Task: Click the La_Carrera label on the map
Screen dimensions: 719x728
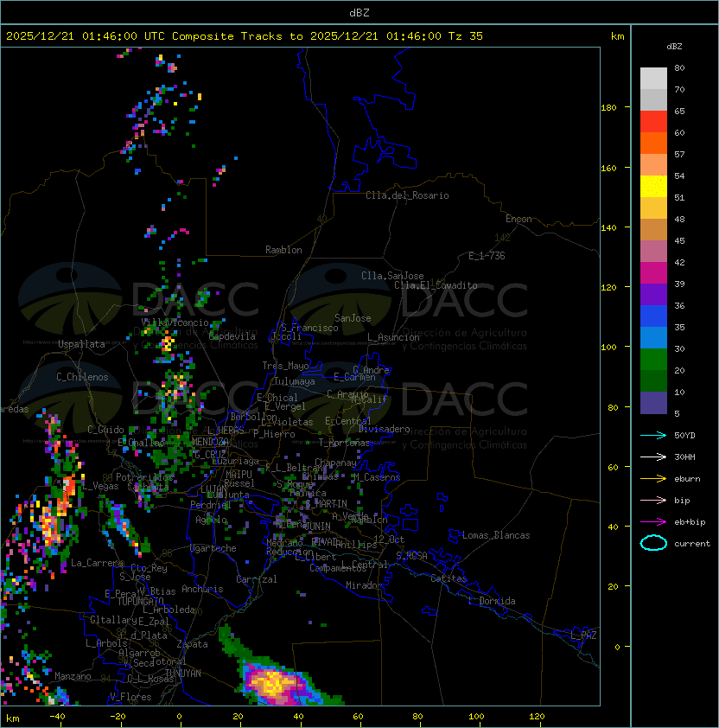Action: [x=98, y=563]
